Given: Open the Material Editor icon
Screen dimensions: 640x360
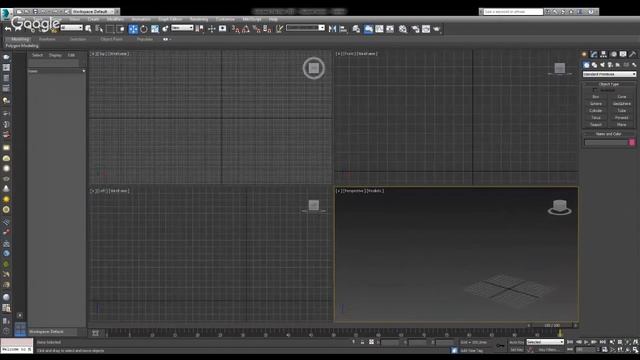Looking at the screenshot, I should [403, 29].
